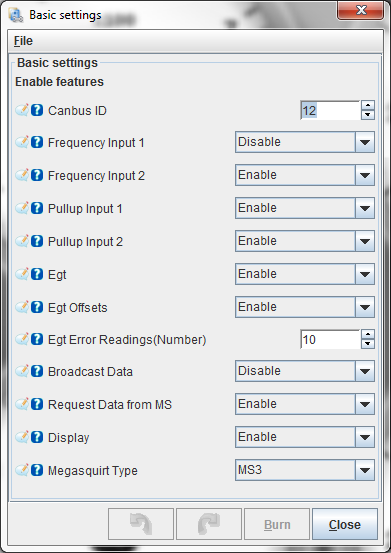Open the Megasquirt Type MS3 combo box

point(305,470)
